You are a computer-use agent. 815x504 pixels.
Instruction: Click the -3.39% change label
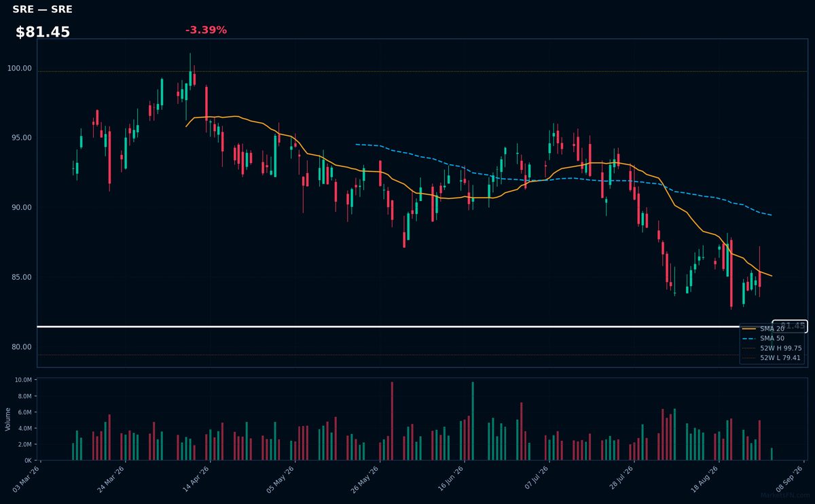(x=206, y=30)
